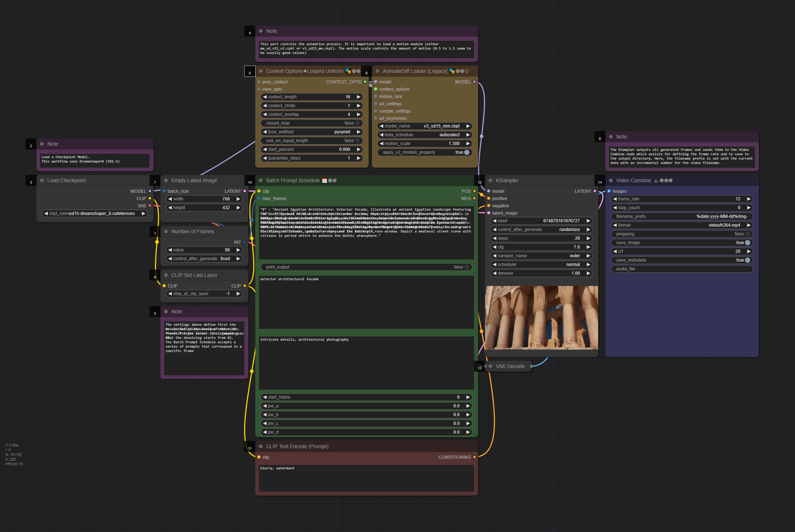The image size is (795, 532).
Task: Click the CONTEXT_OPTS output port
Action: pyautogui.click(x=365, y=82)
